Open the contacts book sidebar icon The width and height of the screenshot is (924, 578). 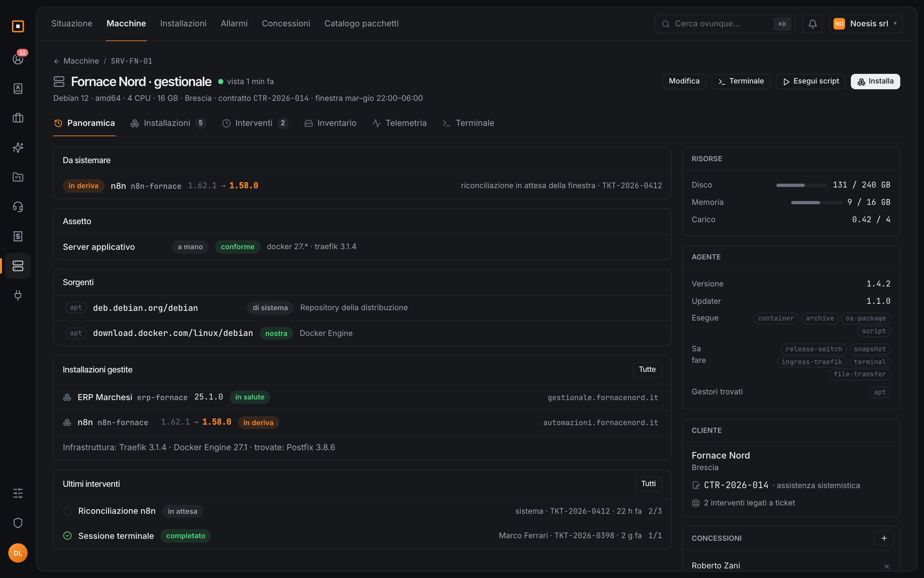(18, 88)
